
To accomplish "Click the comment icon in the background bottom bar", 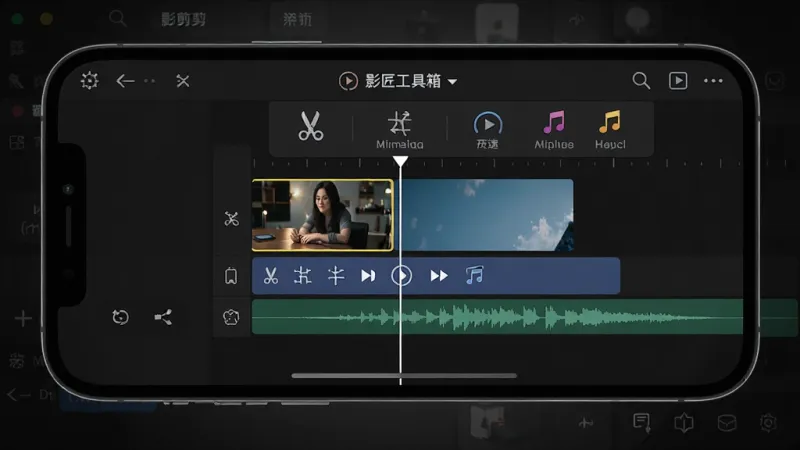I will (x=641, y=422).
